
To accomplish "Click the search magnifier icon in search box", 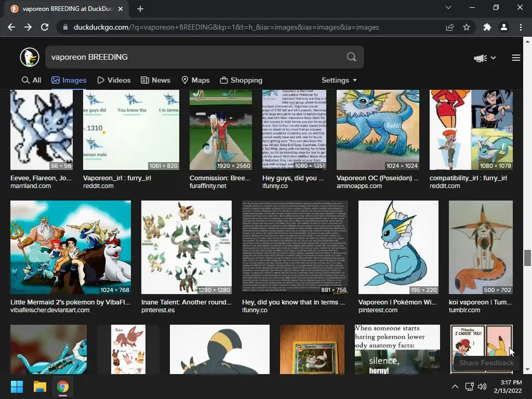I will coord(352,57).
